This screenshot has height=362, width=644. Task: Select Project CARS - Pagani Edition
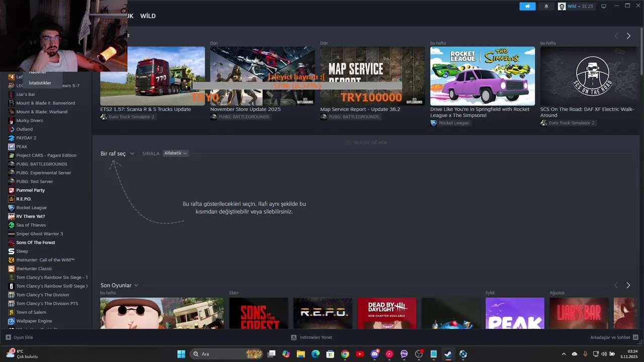click(x=46, y=155)
